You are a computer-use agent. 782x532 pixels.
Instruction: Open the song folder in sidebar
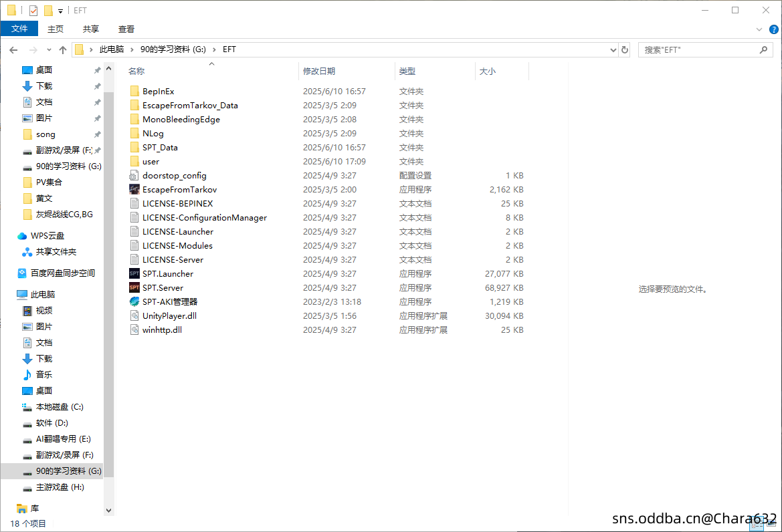(x=45, y=134)
